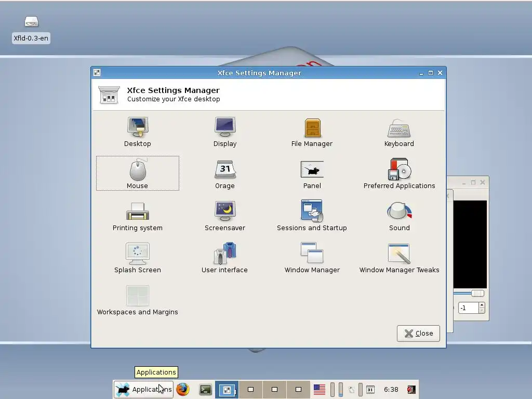Open the Window Manager settings
532x399 pixels.
(x=312, y=259)
